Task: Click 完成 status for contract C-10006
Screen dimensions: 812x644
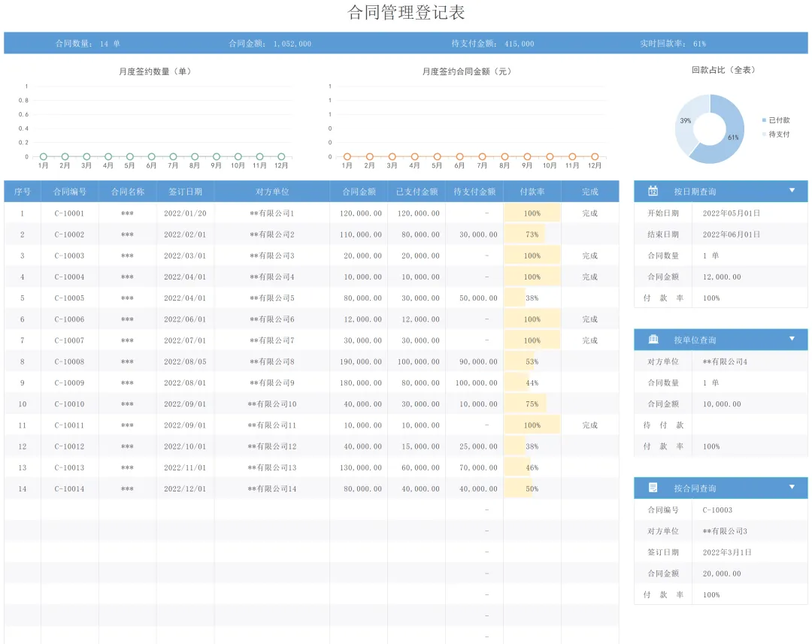Action: [x=590, y=319]
